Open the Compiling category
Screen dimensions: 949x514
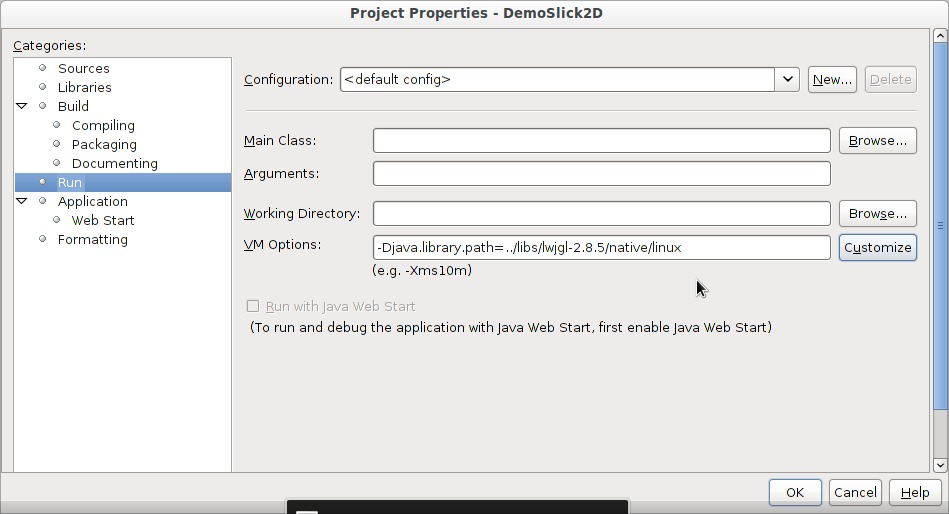[x=103, y=125]
